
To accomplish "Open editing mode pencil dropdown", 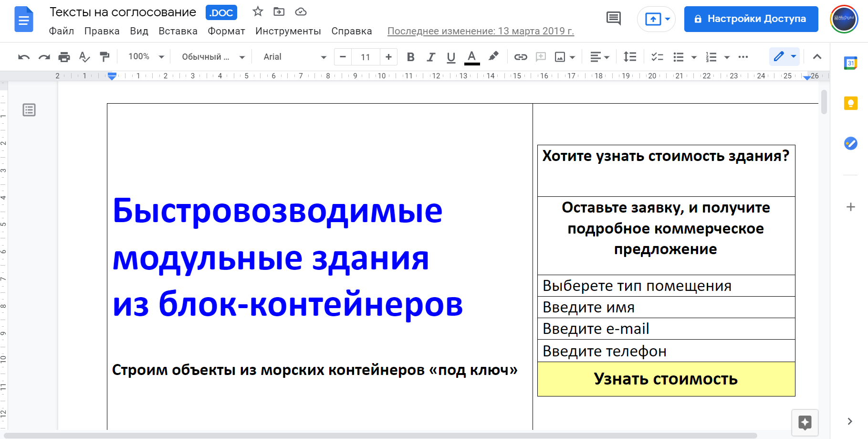I will (x=784, y=57).
